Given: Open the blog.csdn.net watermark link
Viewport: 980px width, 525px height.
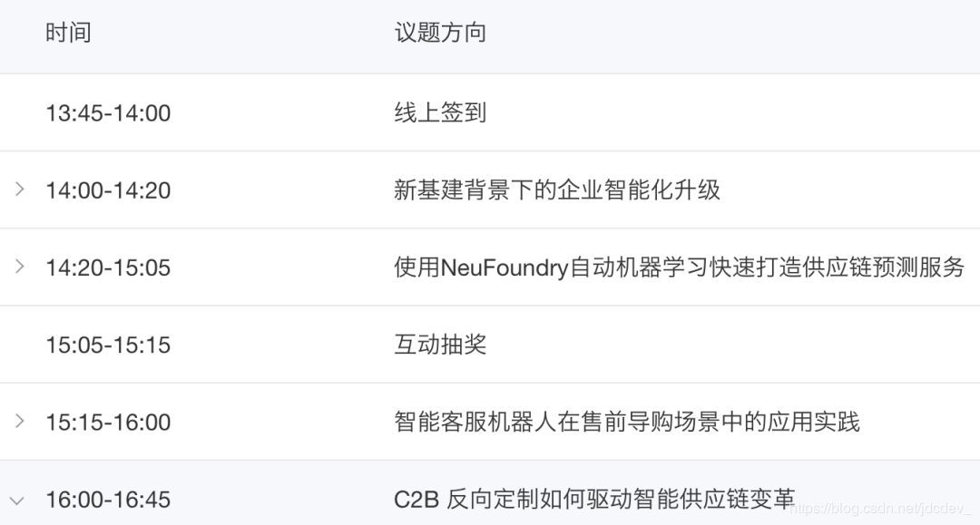Looking at the screenshot, I should (879, 509).
